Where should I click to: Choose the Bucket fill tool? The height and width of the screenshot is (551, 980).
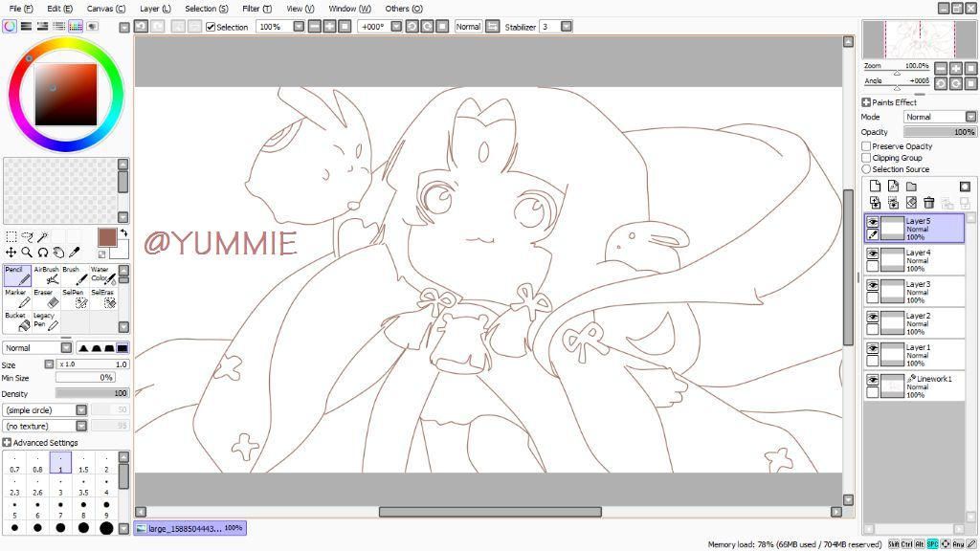tap(17, 321)
